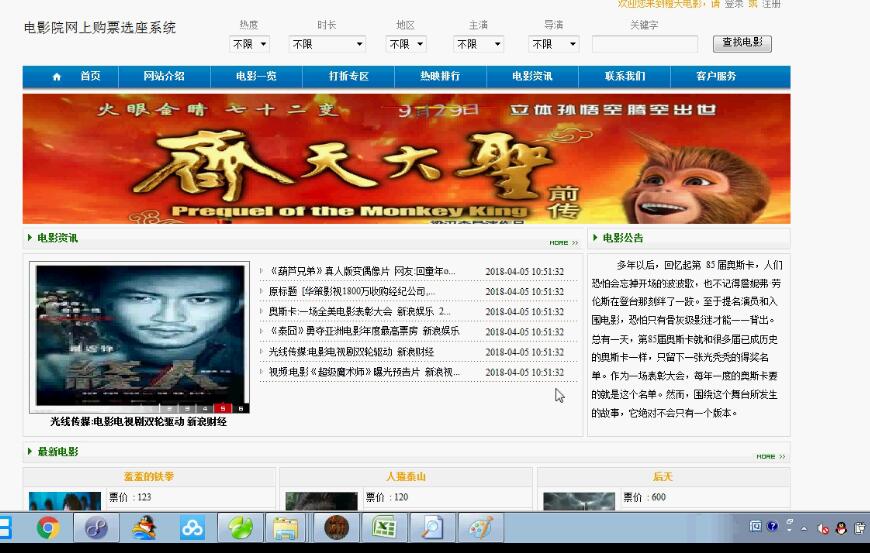Image resolution: width=870 pixels, height=553 pixels.
Task: Open news《泰囧》勇夺亚洲电影年度最高票房
Action: coord(364,331)
